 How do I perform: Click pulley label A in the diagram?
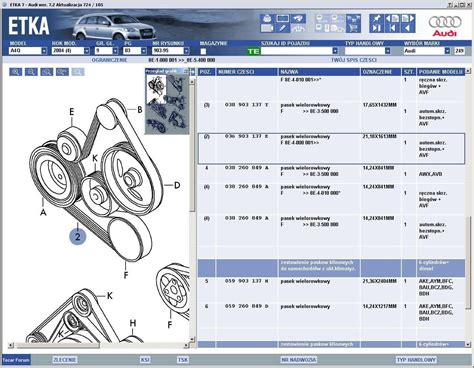(43, 212)
